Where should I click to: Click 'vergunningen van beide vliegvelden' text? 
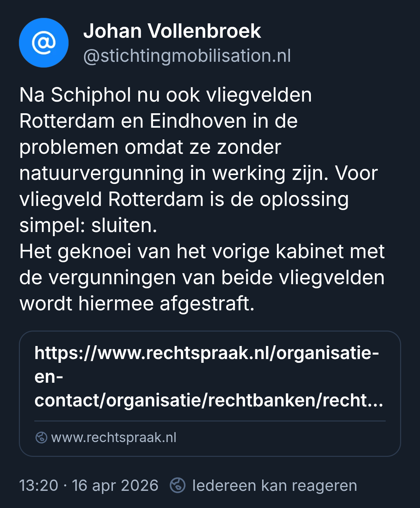[216, 278]
